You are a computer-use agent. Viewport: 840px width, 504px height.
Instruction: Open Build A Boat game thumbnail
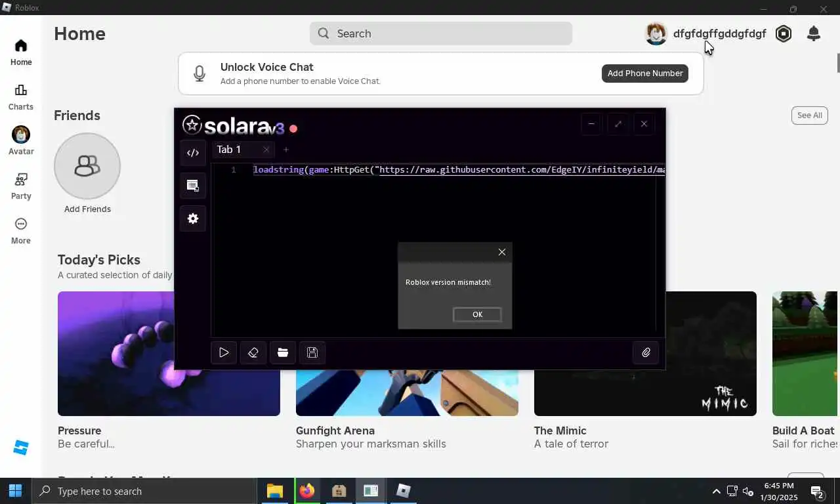[x=805, y=353]
